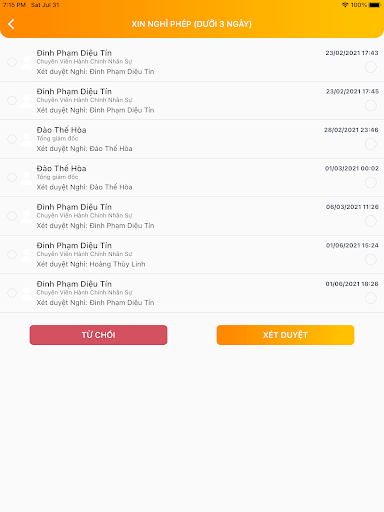The image size is (384, 512).
Task: Select right radio of 01/06/2021 15:24 request
Action: click(x=371, y=259)
